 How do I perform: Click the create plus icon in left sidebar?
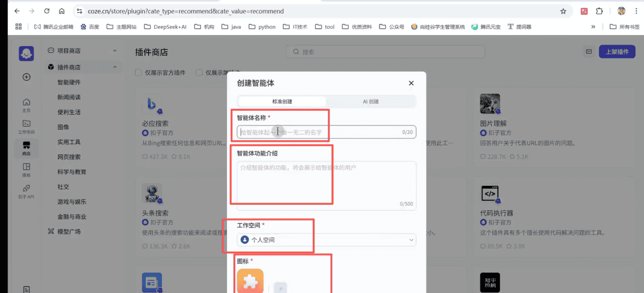(x=26, y=77)
